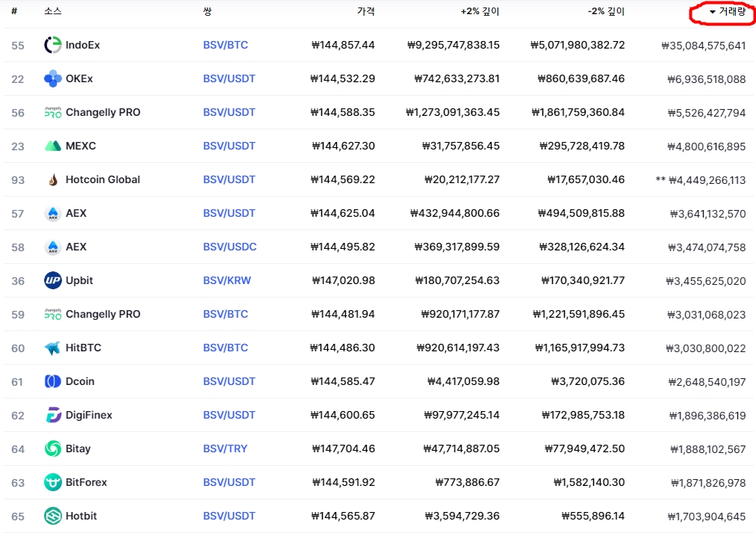Select MEXC price ₩144,627.30
This screenshot has width=756, height=536.
[344, 146]
